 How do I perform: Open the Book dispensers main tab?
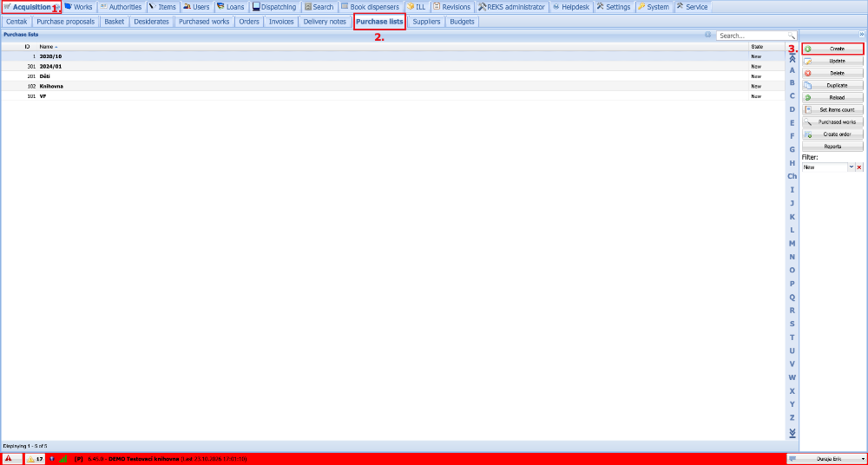pos(371,7)
